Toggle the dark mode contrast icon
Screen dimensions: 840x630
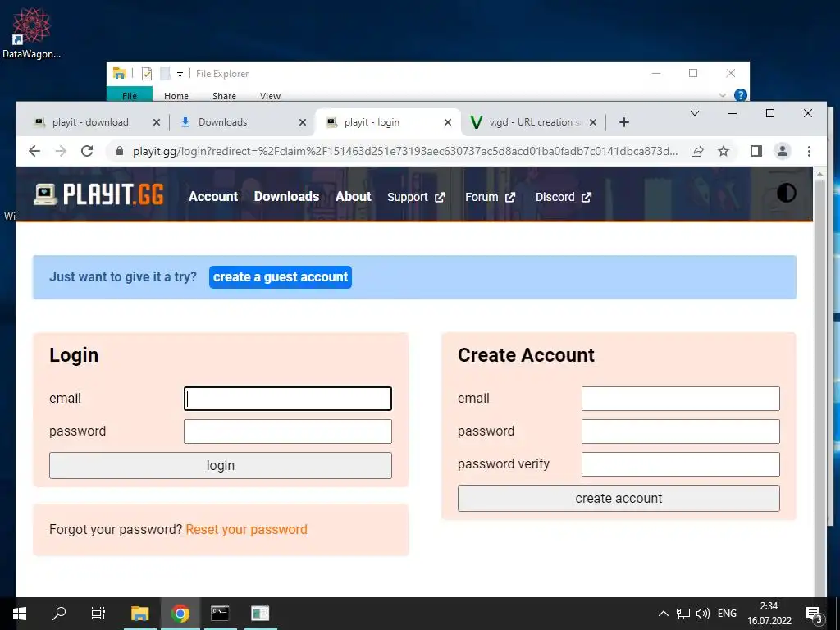[x=787, y=193]
